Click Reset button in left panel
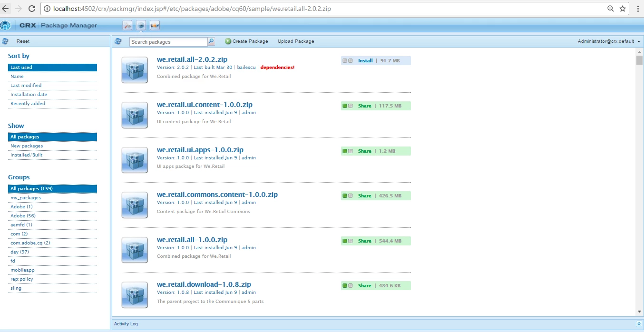 pos(23,41)
